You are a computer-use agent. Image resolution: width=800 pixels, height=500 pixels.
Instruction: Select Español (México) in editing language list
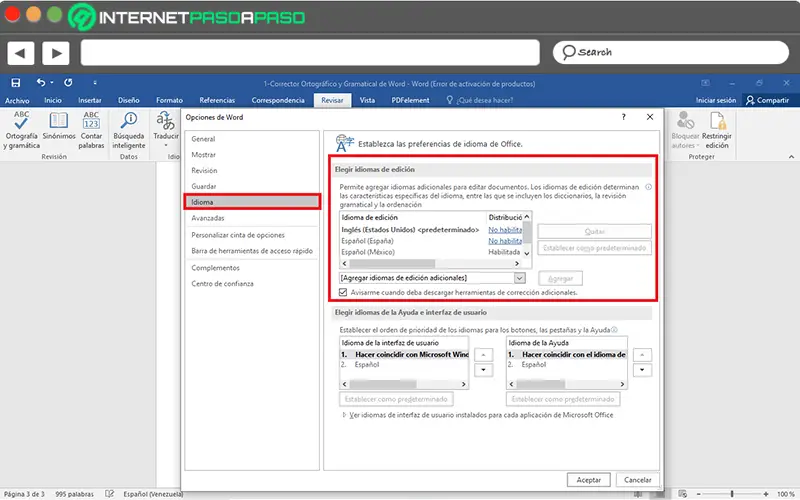(x=368, y=252)
